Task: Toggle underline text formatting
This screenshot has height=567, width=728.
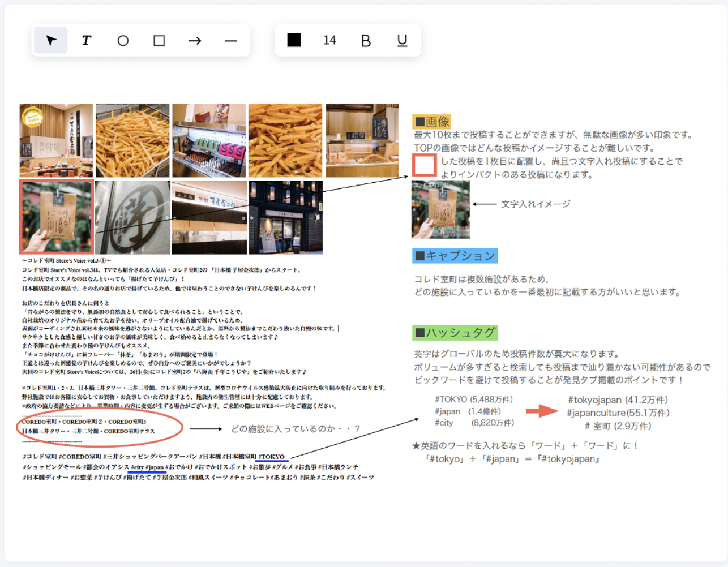Action: (403, 40)
